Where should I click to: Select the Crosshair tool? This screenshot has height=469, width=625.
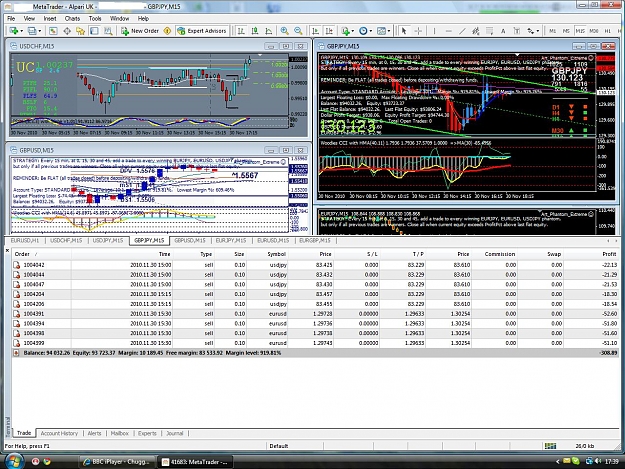click(x=418, y=31)
